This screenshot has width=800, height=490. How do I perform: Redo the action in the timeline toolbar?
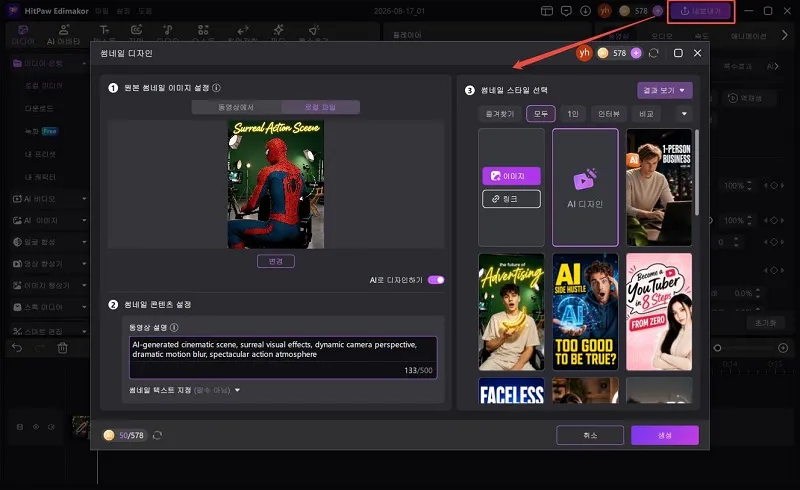point(39,348)
